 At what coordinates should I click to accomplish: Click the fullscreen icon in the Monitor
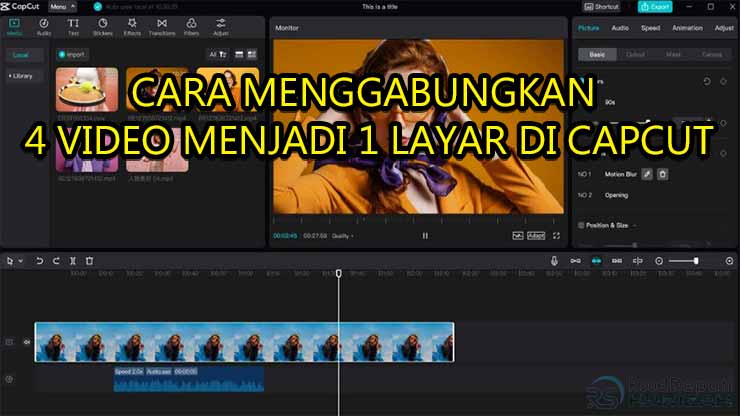point(556,236)
